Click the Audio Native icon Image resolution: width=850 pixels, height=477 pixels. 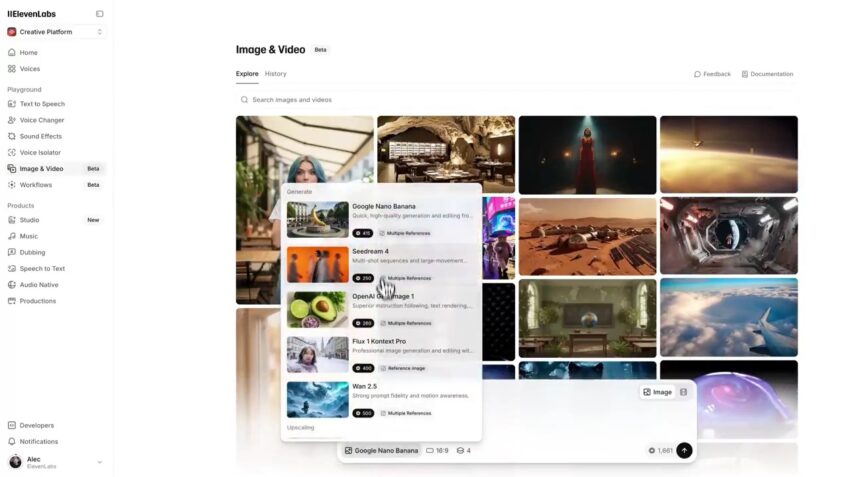[12, 285]
